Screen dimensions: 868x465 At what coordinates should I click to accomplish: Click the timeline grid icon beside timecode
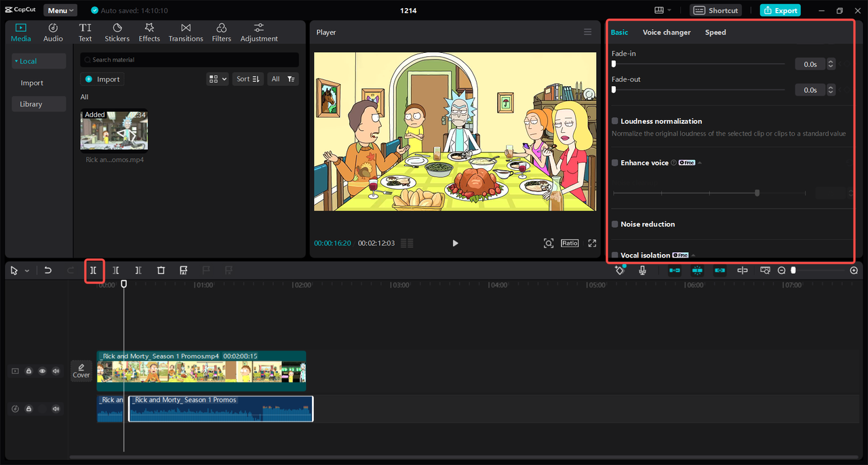click(x=407, y=243)
